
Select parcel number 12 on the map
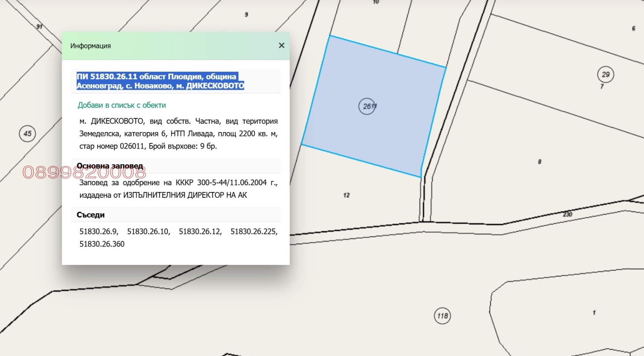point(347,195)
